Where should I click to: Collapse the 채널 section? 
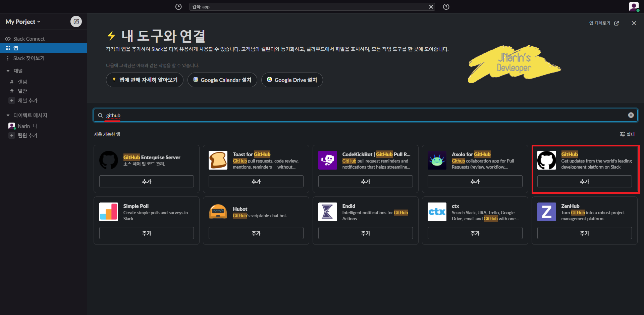click(x=8, y=71)
